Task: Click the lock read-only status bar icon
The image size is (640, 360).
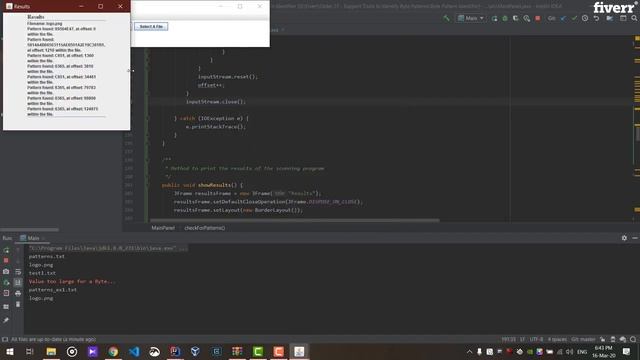Action: tap(602, 339)
